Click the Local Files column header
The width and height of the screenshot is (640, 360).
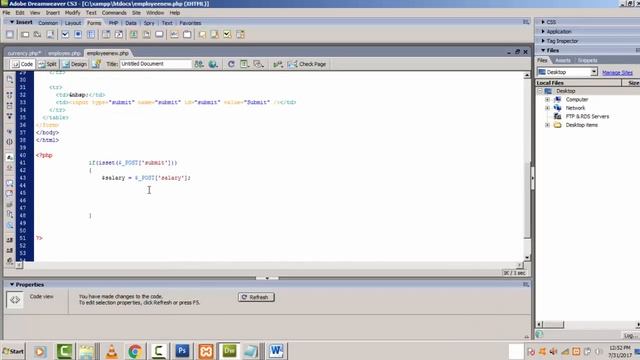click(x=578, y=83)
